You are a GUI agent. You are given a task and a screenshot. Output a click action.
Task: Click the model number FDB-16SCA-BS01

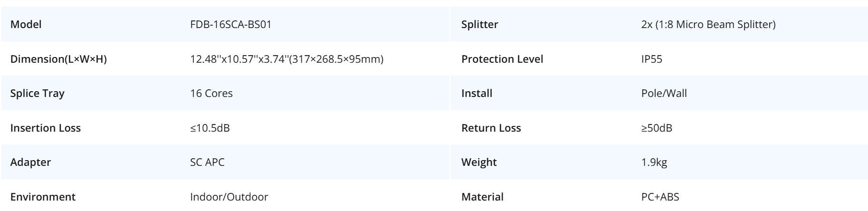pos(231,24)
